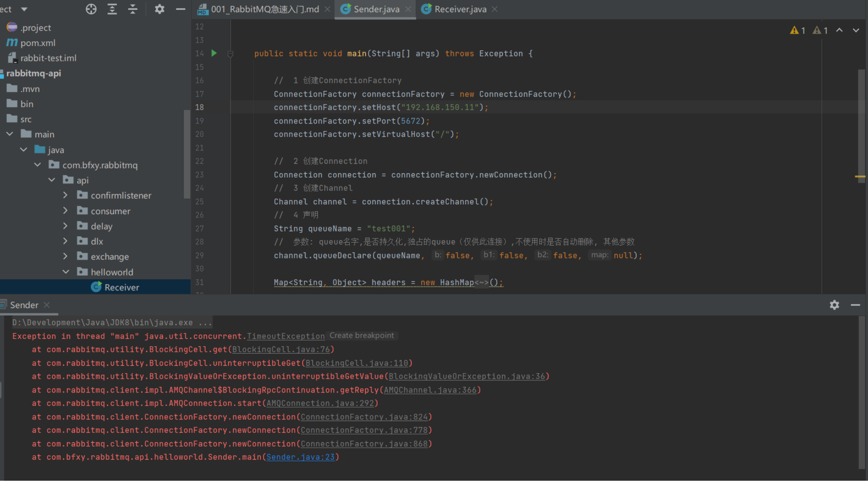
Task: Open project panel settings gear
Action: tap(160, 9)
